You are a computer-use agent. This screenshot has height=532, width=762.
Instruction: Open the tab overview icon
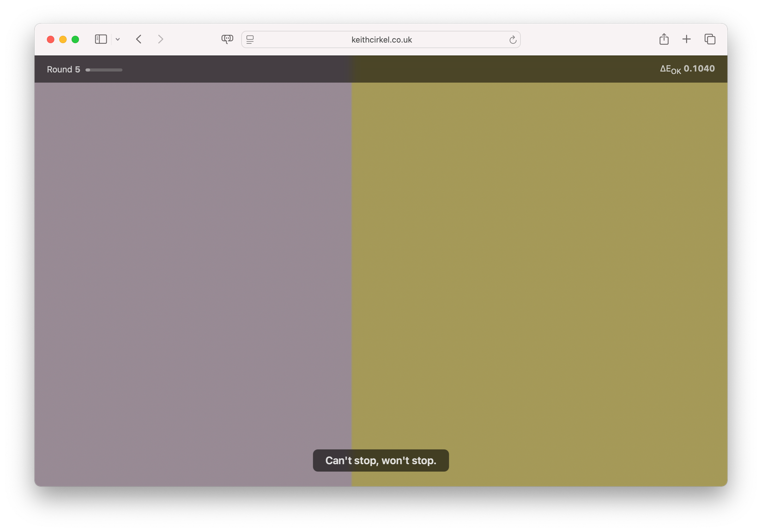coord(710,39)
